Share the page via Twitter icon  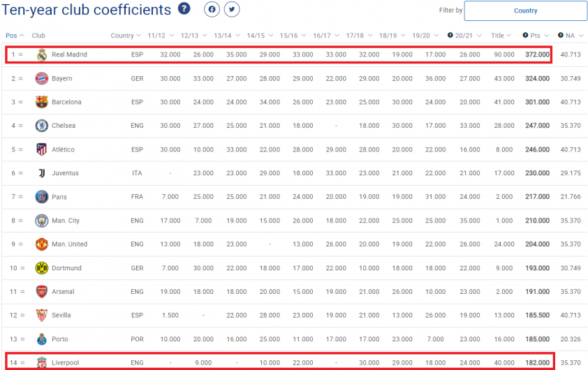coord(232,9)
